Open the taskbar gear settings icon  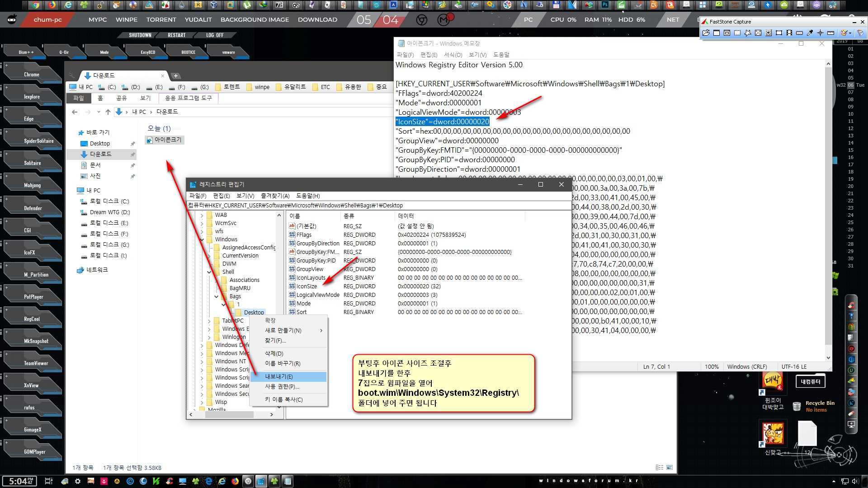pyautogui.click(x=78, y=481)
